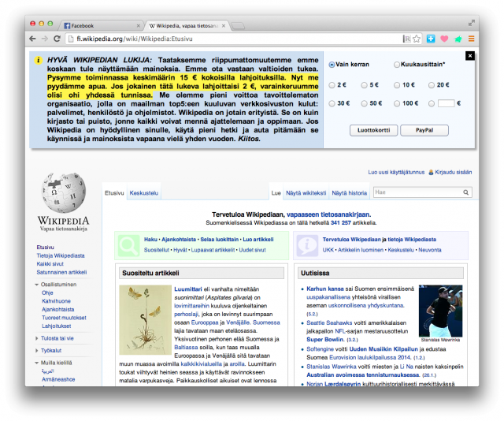Click the browser back arrow

(34, 39)
